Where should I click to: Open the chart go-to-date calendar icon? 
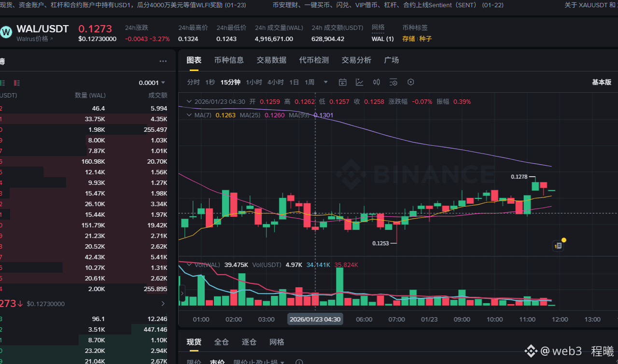point(342,82)
